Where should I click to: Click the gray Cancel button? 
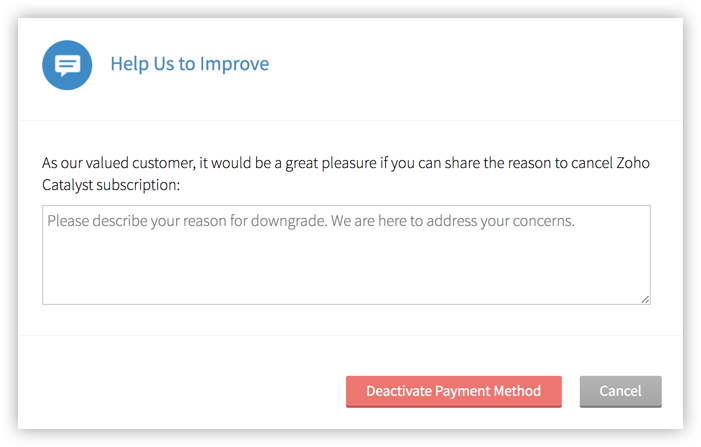(621, 391)
